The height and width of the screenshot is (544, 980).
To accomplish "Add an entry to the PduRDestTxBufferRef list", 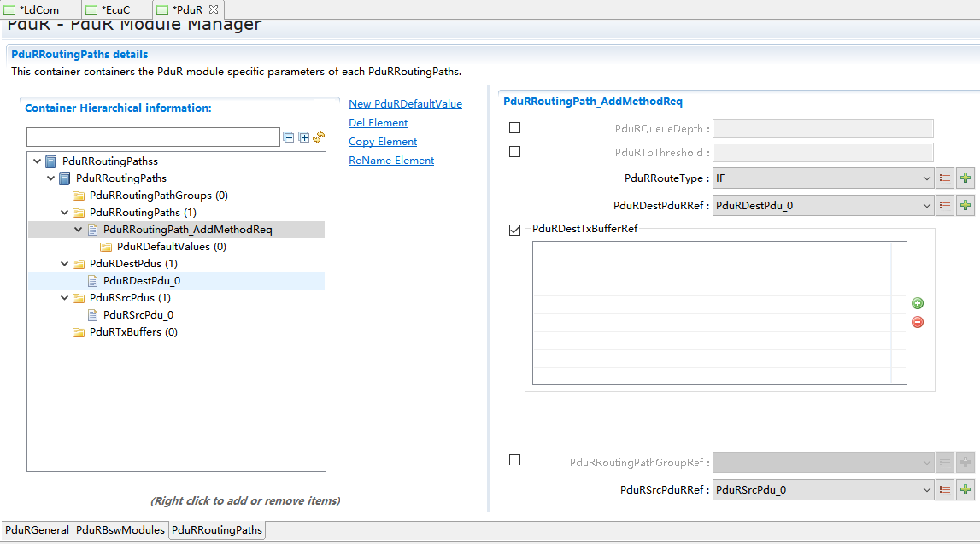I will 918,303.
